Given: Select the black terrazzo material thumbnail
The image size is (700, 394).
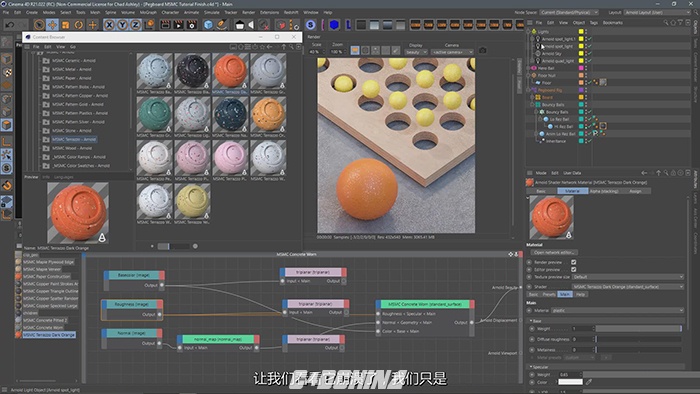Looking at the screenshot, I should [192, 71].
